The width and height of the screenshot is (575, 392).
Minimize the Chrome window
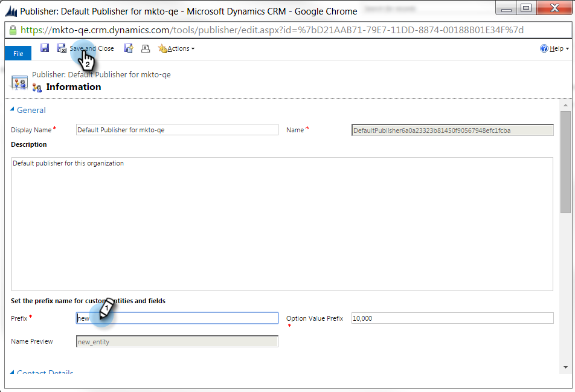coord(506,8)
